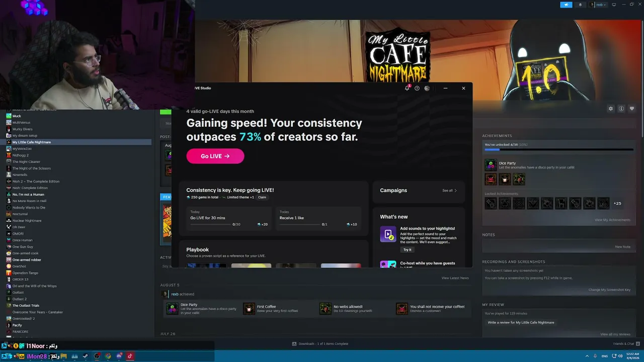Open LIVE Studio help question-mark icon
Viewport: 644px width, 362px height.
pos(417,88)
